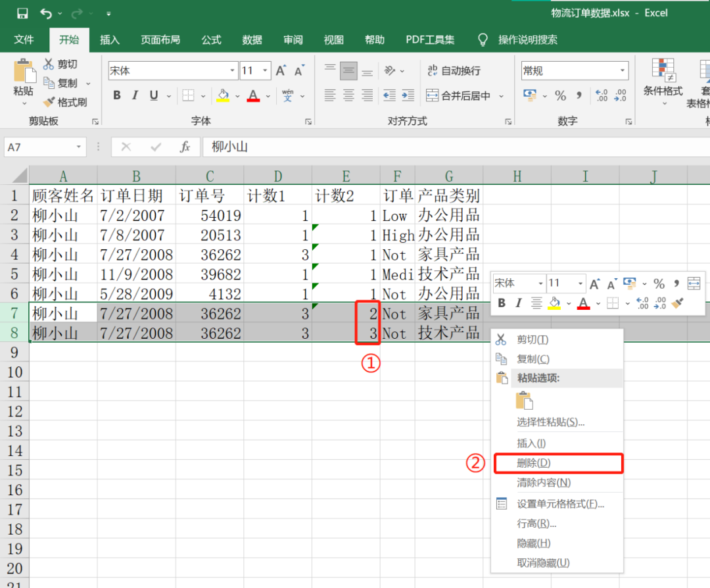Open the 字体 group dialog launcher
Screen dimensions: 710x588
(x=308, y=122)
